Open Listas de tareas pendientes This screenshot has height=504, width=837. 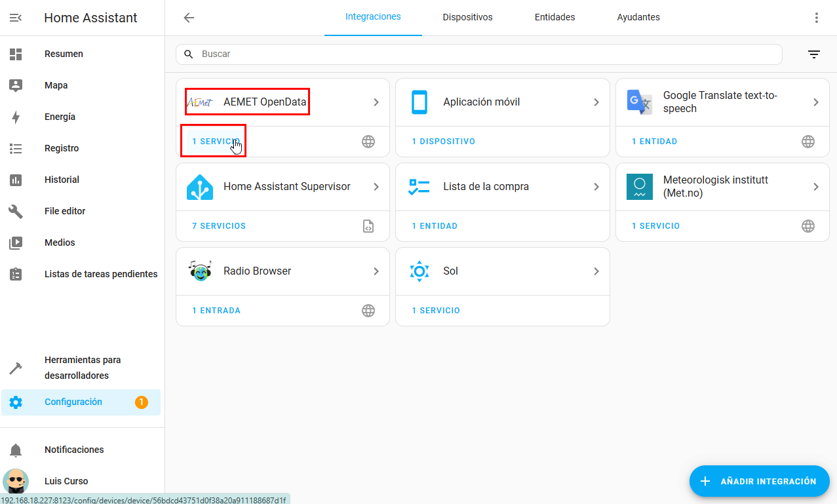pos(81,275)
